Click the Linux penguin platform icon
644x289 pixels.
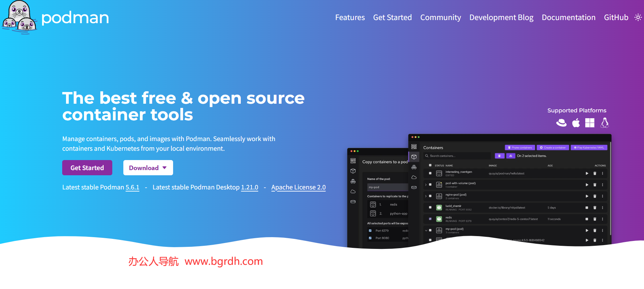pos(605,123)
